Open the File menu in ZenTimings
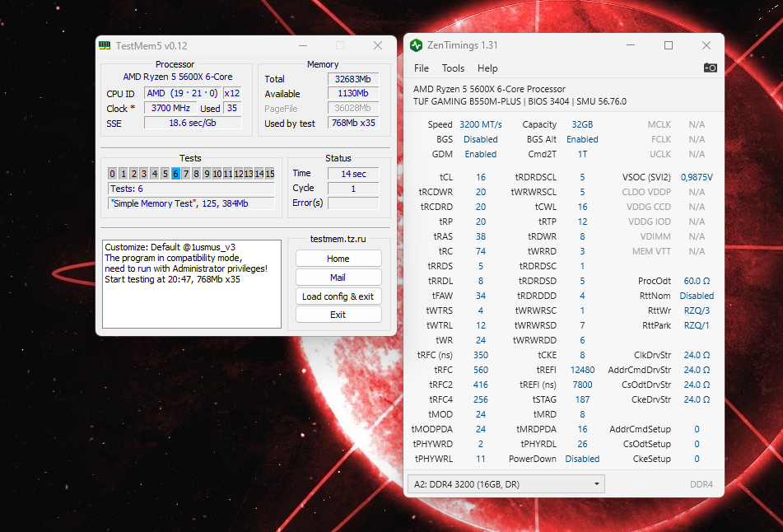783x532 pixels. point(421,68)
